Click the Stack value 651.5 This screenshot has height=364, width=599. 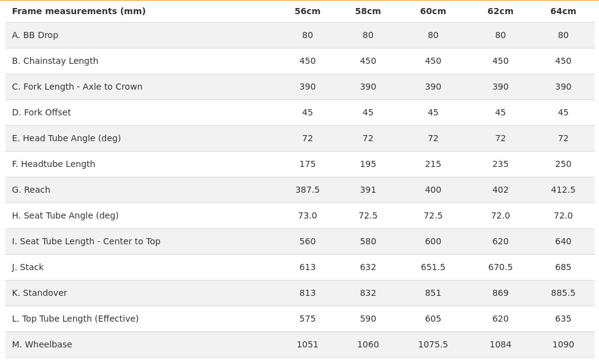433,267
